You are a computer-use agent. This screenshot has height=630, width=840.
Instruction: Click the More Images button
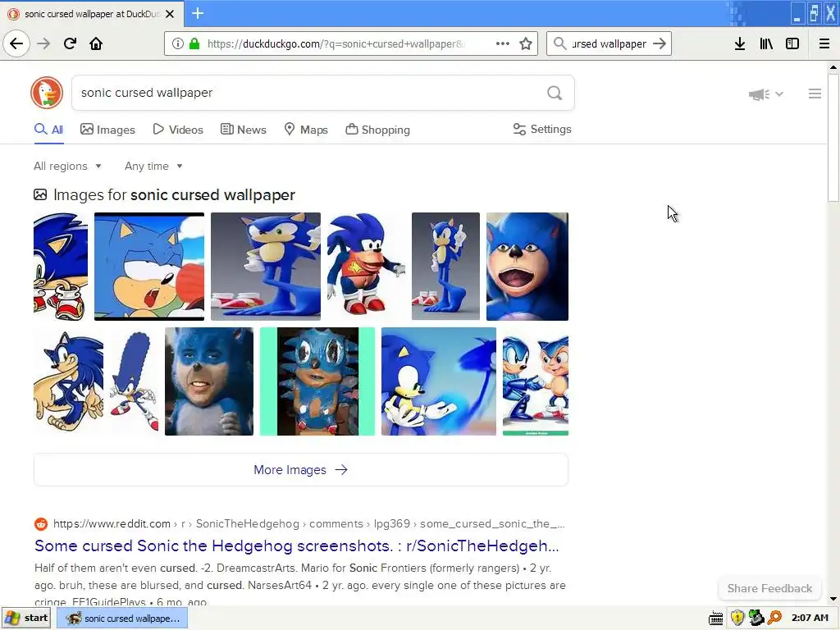pos(300,470)
